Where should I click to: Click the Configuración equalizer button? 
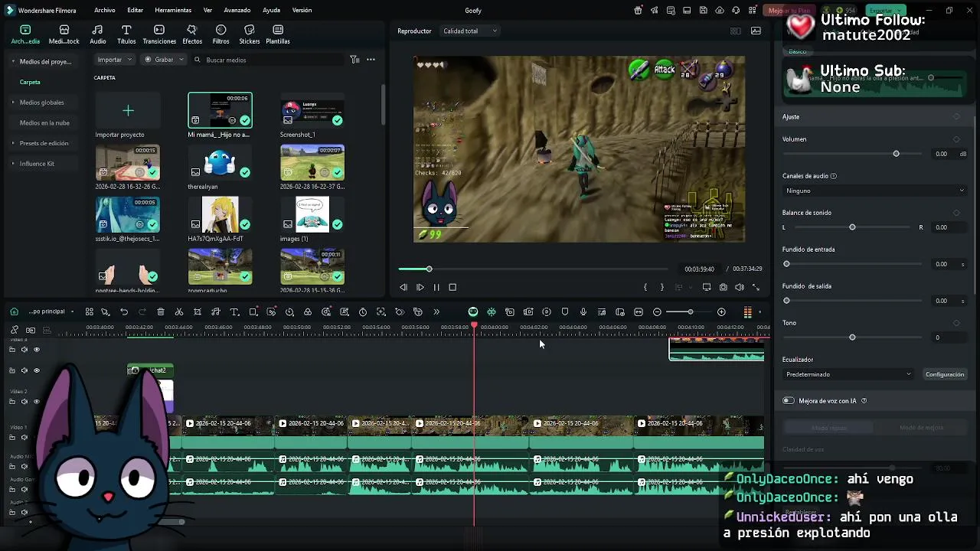coord(945,374)
